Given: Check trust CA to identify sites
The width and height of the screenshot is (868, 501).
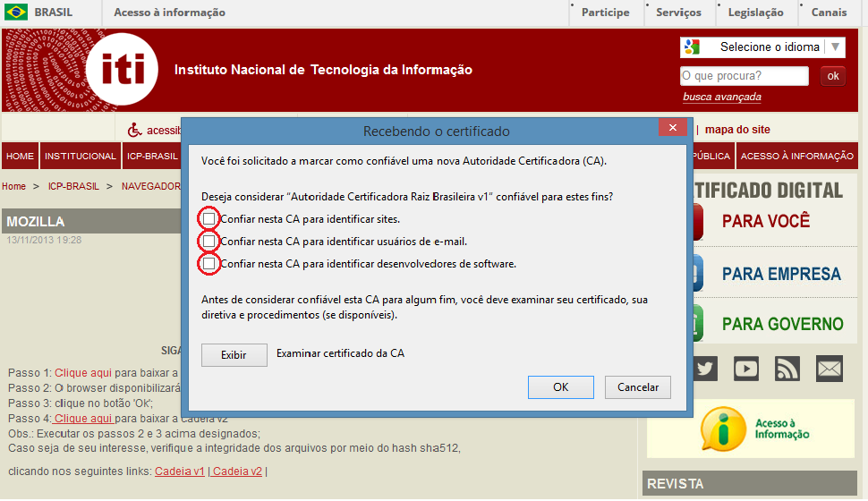Looking at the screenshot, I should 208,218.
